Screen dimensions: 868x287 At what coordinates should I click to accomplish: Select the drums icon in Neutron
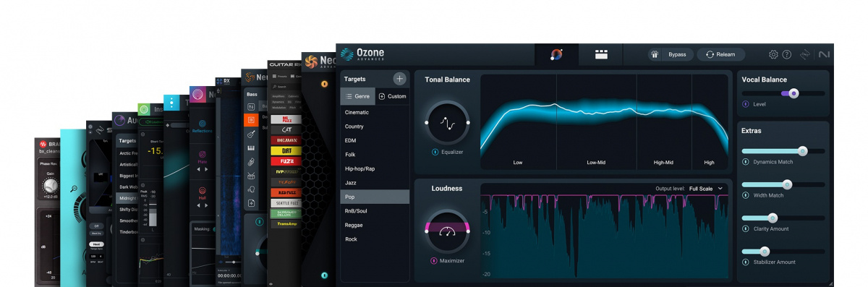[250, 176]
